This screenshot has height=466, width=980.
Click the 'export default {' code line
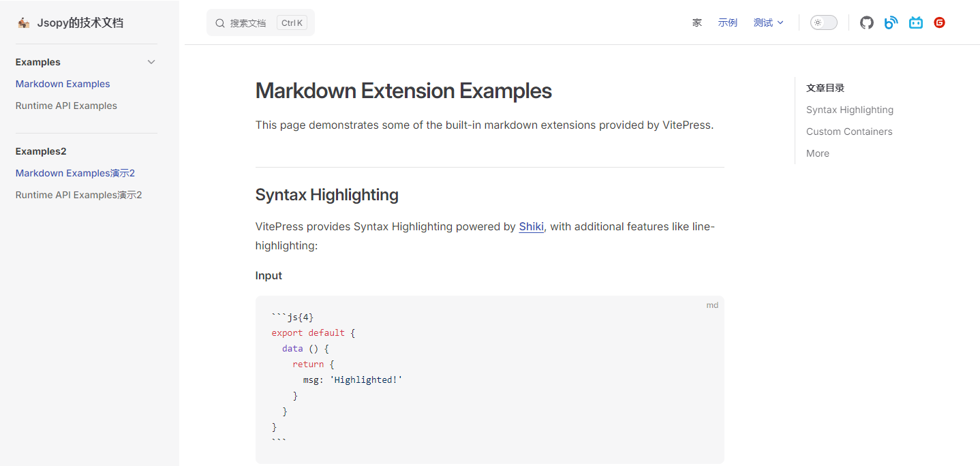click(x=313, y=332)
